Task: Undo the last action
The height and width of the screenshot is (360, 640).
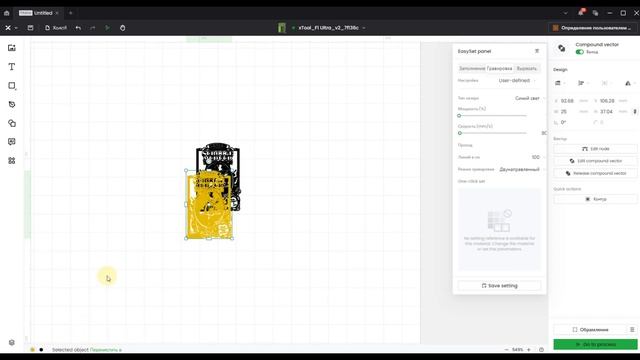Action: pyautogui.click(x=78, y=28)
